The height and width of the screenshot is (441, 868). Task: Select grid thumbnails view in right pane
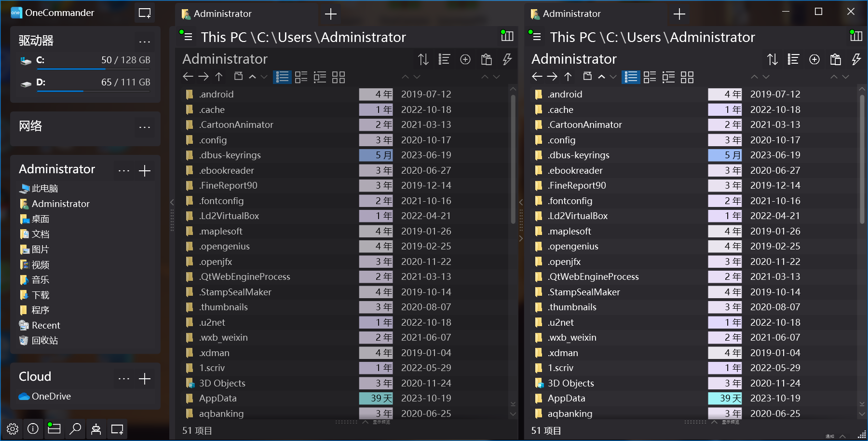[x=687, y=77]
